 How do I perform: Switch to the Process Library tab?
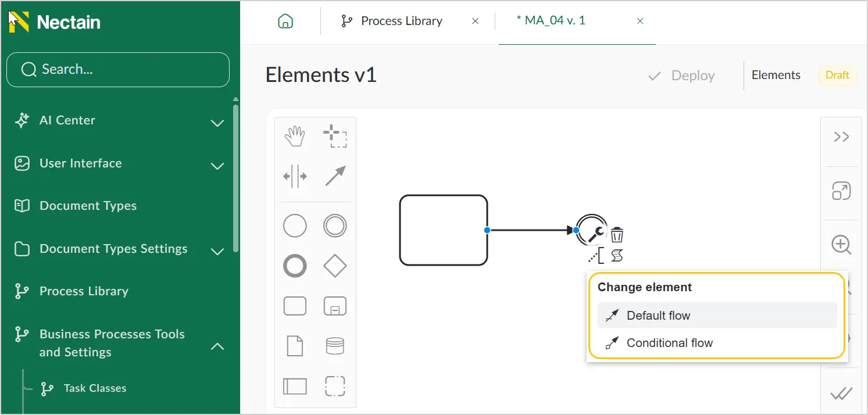tap(402, 22)
